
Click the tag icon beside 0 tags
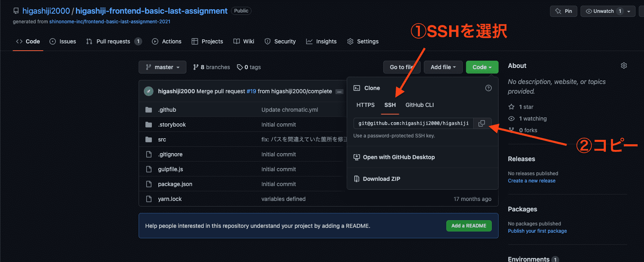240,67
